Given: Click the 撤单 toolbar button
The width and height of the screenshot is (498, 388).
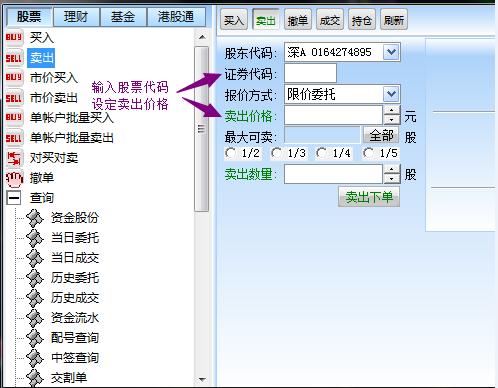Looking at the screenshot, I should 298,20.
